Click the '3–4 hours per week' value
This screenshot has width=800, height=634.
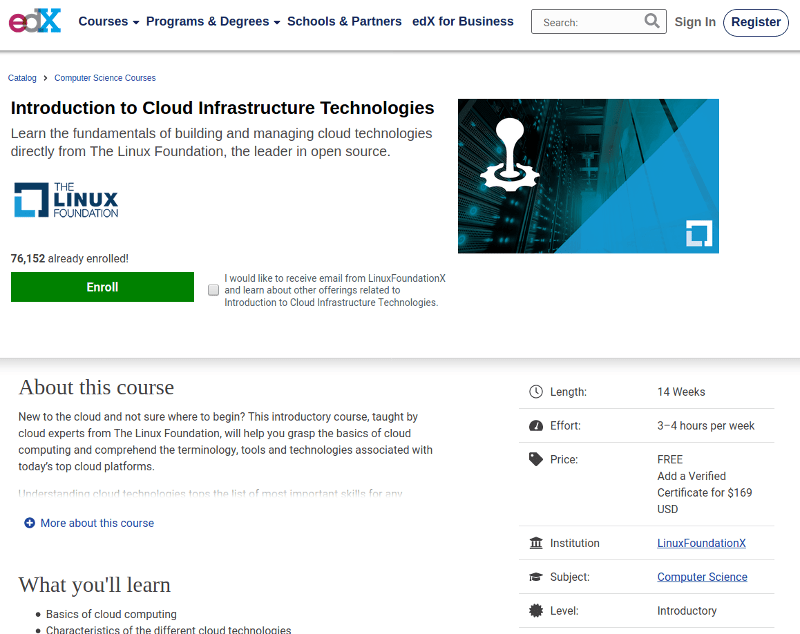pyautogui.click(x=706, y=425)
